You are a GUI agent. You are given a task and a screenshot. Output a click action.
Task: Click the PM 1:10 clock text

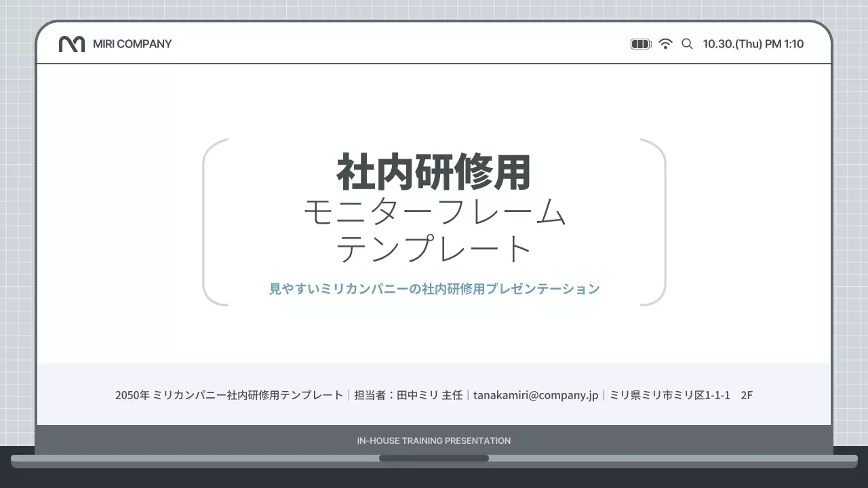[784, 43]
